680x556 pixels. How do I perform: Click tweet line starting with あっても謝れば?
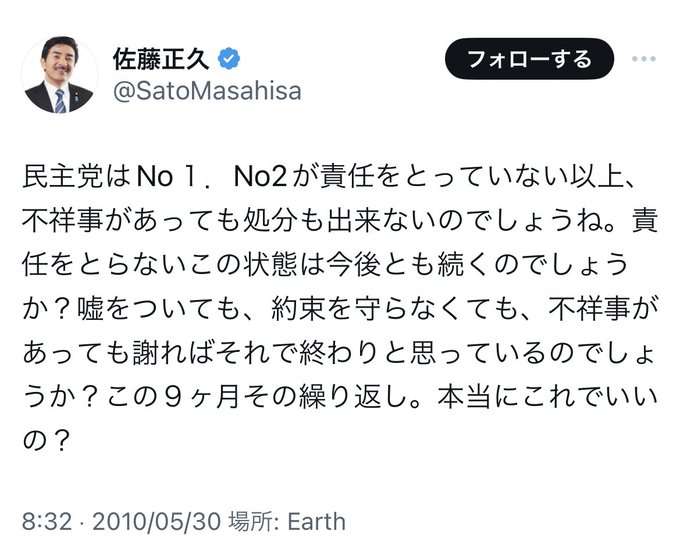click(x=338, y=353)
